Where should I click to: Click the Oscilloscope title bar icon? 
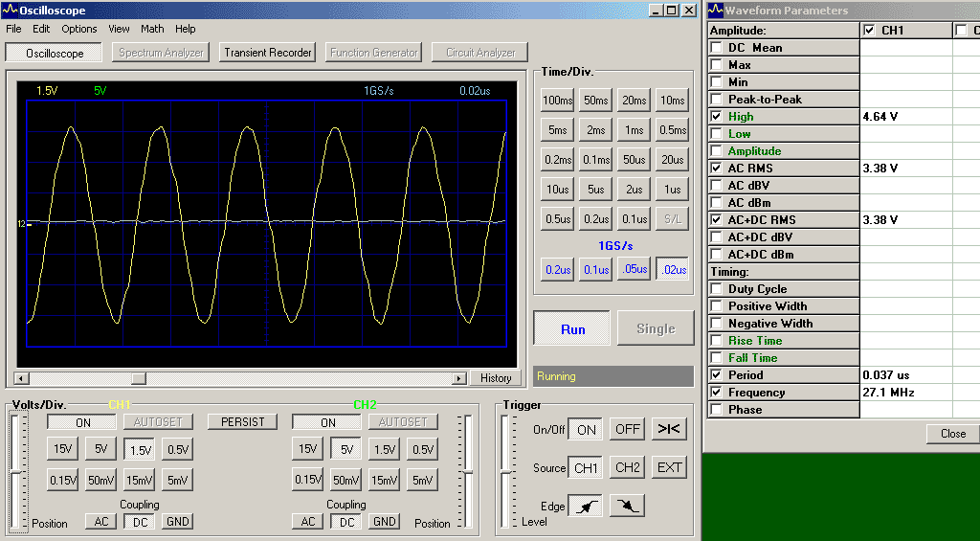[11, 11]
